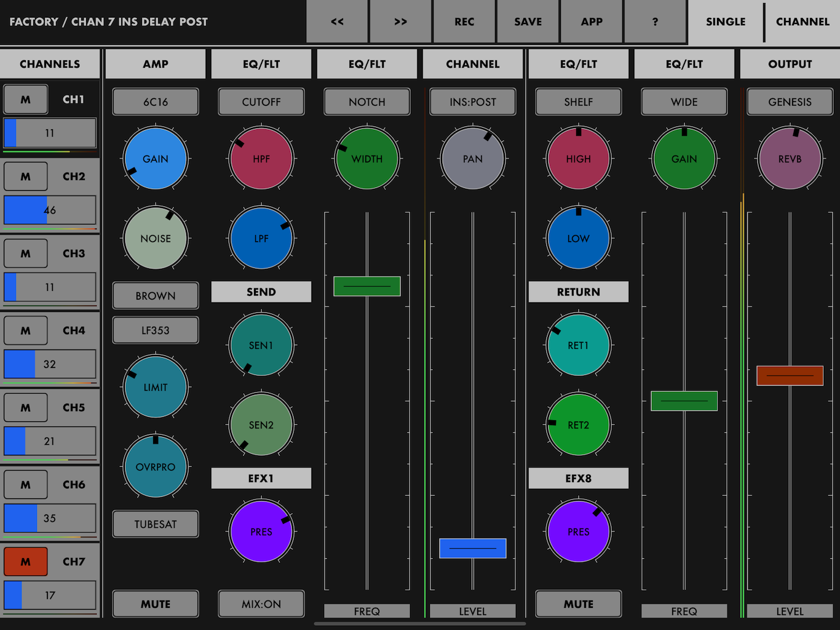Click the SAVE button
This screenshot has height=630, width=840.
[x=528, y=22]
